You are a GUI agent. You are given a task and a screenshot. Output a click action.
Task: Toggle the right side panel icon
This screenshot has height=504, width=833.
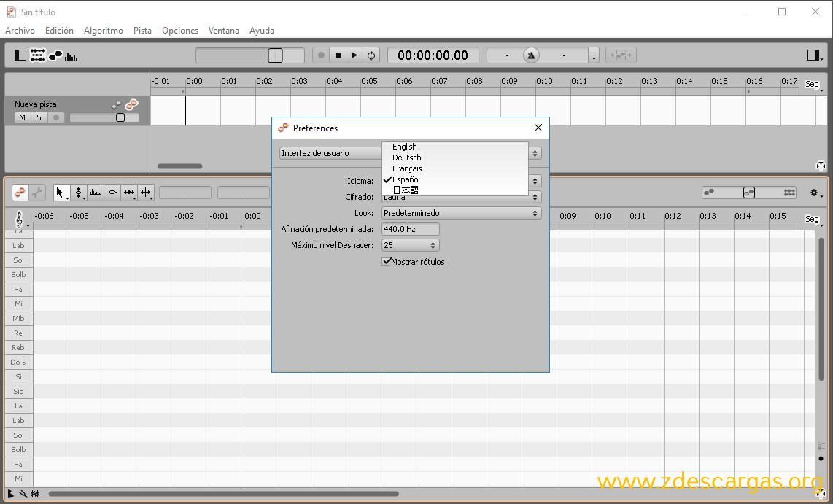[x=813, y=55]
